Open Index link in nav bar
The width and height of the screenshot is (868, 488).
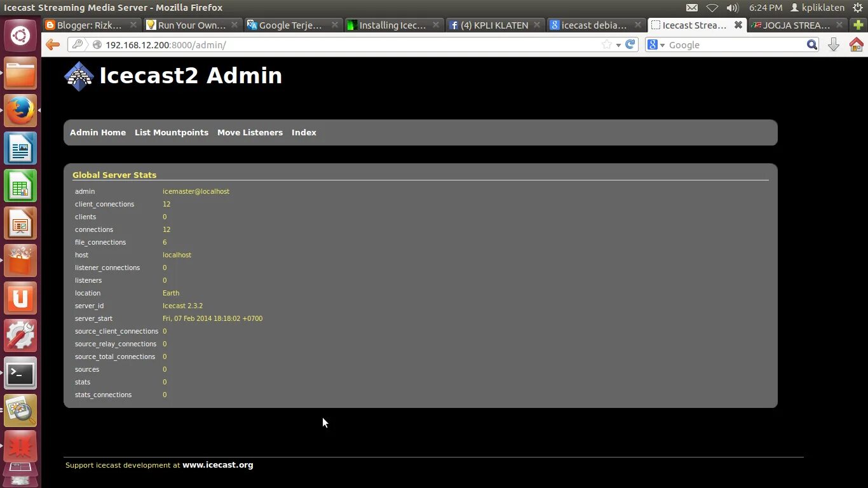click(304, 132)
